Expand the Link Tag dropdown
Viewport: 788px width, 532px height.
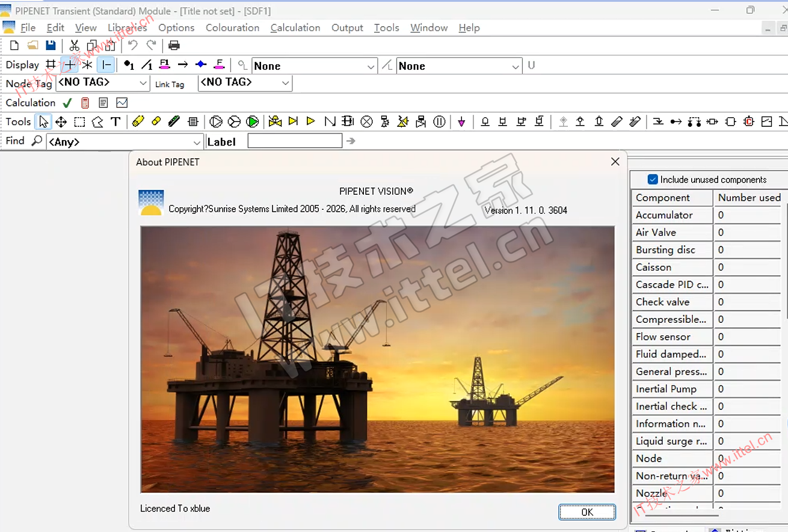pyautogui.click(x=245, y=83)
